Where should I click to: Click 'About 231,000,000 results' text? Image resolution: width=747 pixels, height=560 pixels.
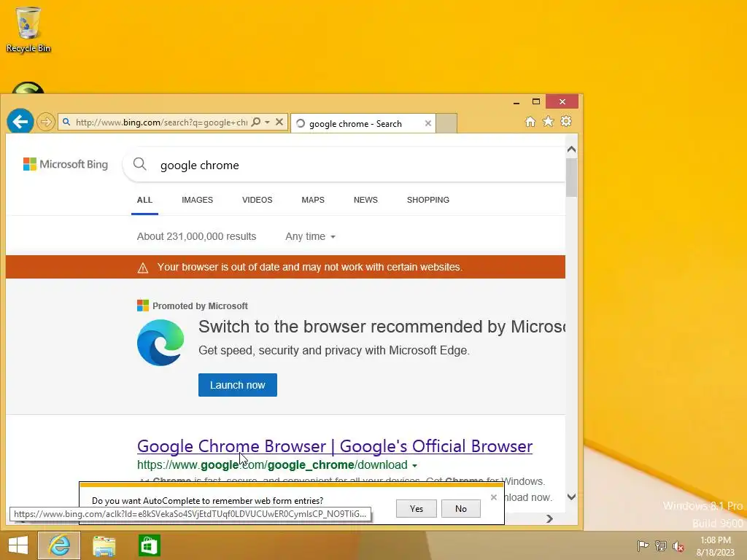[196, 237]
